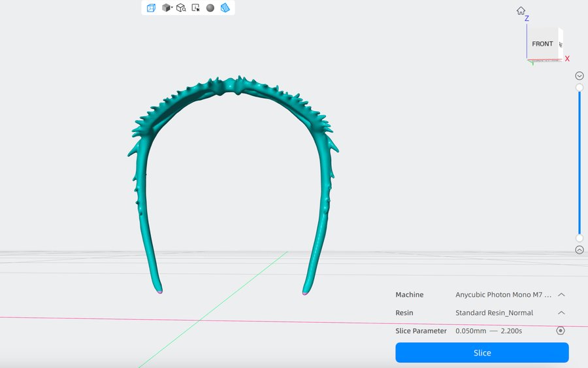Click the FRONT face of the view cube
588x368 pixels.
pyautogui.click(x=542, y=44)
